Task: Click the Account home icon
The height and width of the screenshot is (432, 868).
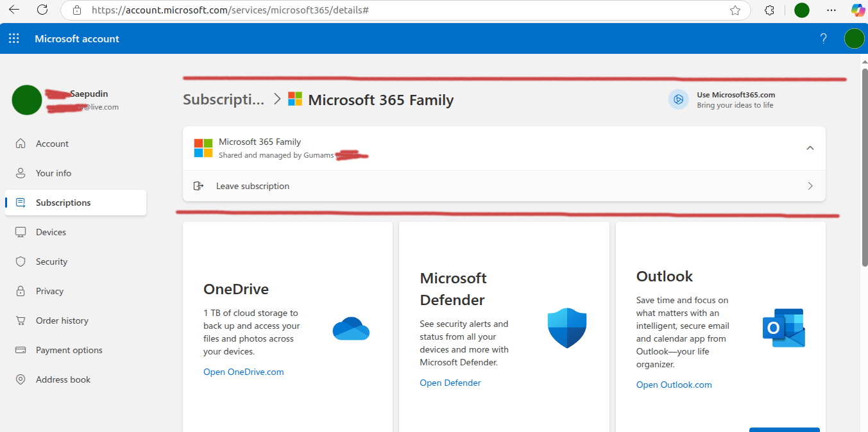Action: (21, 144)
